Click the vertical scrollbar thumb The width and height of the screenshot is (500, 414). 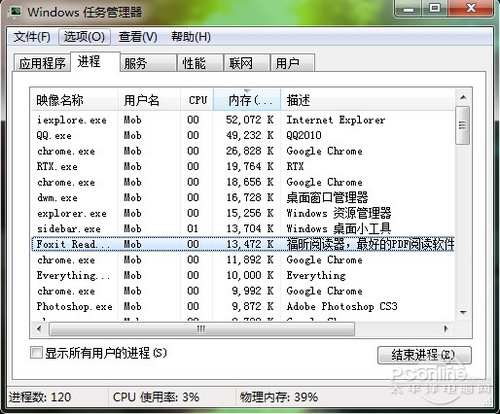463,125
